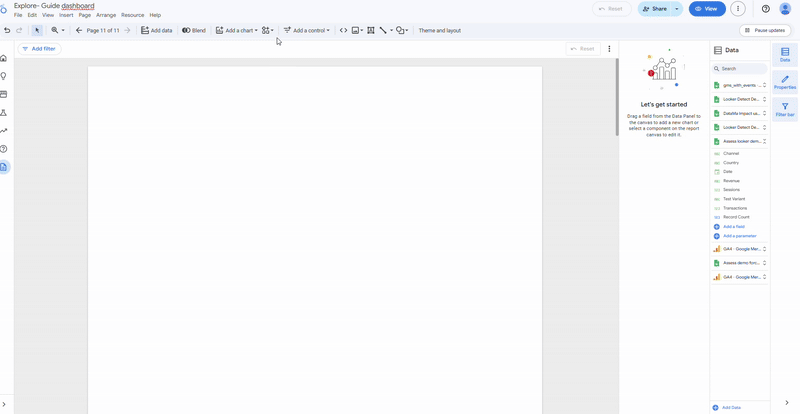
Task: Click the Add filter button
Action: coord(38,48)
